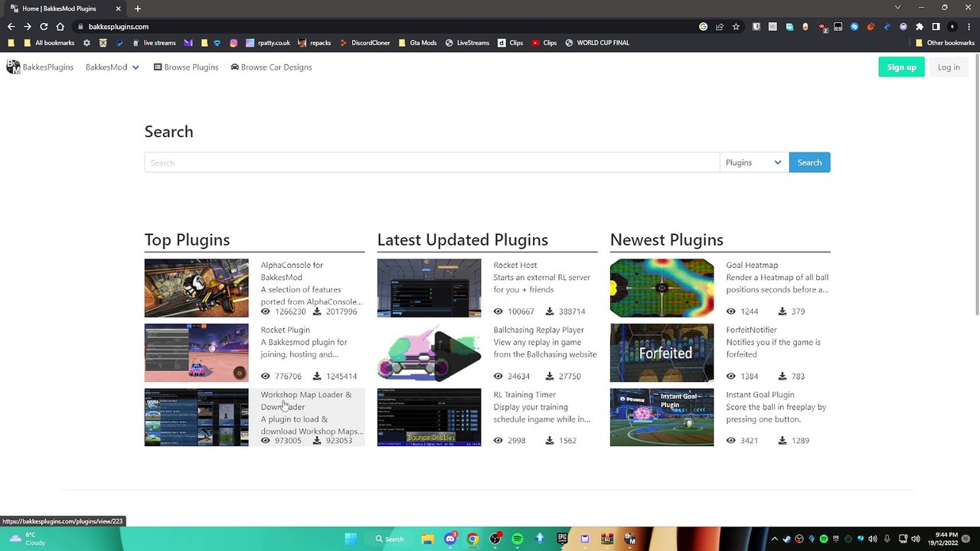Open the Windows Start menu

[x=351, y=539]
